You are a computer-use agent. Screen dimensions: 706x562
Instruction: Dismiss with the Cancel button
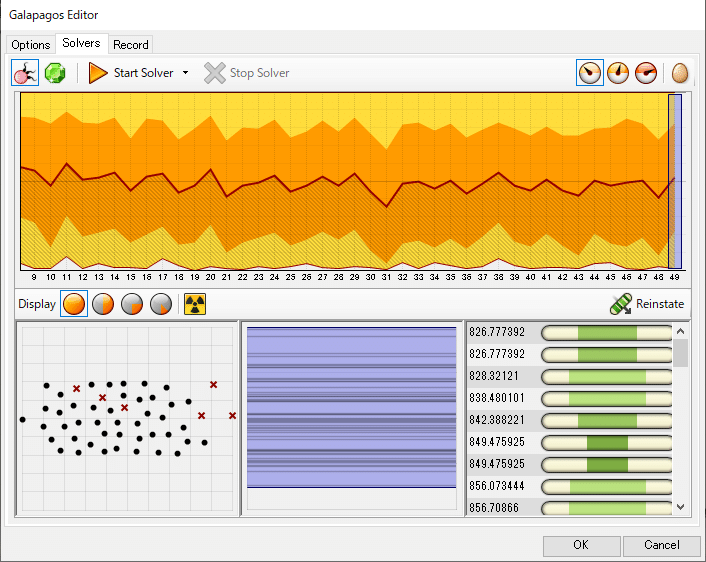click(661, 545)
